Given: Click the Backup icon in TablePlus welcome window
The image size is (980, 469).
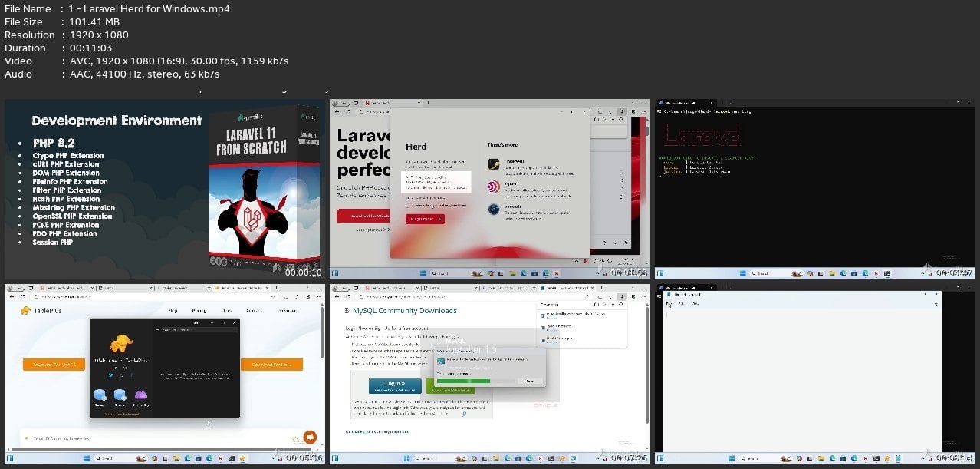Looking at the screenshot, I should [100, 395].
